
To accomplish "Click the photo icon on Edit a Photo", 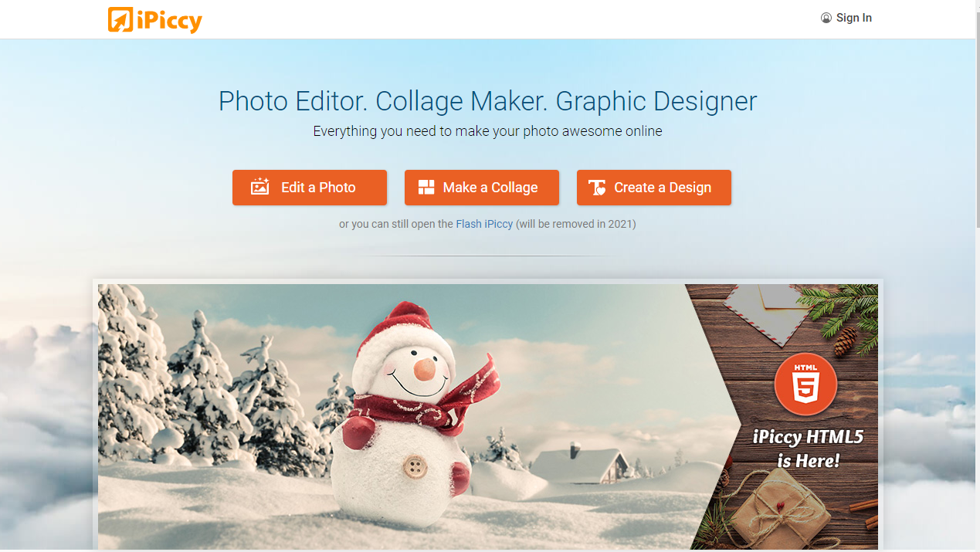I will pyautogui.click(x=260, y=187).
